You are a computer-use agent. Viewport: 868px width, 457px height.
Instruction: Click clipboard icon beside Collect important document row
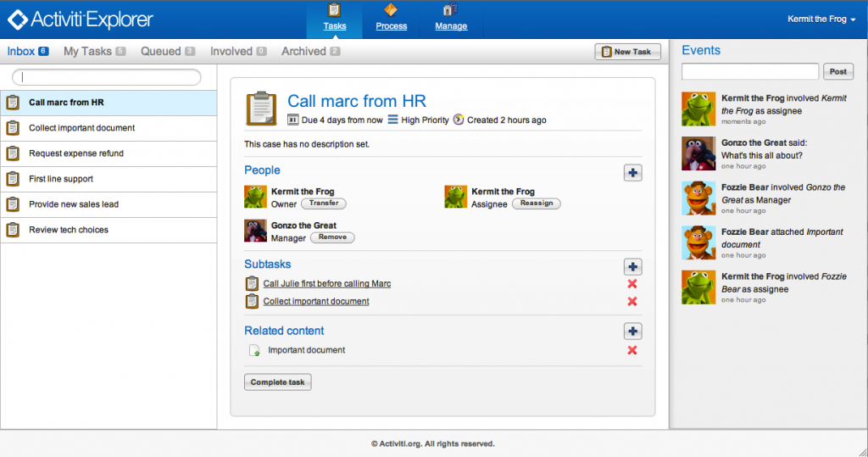click(x=13, y=128)
